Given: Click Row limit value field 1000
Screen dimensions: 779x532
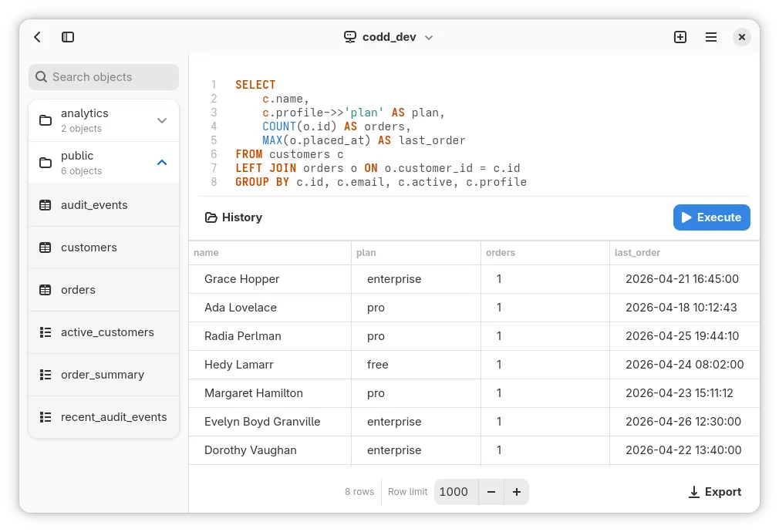Looking at the screenshot, I should (456, 492).
